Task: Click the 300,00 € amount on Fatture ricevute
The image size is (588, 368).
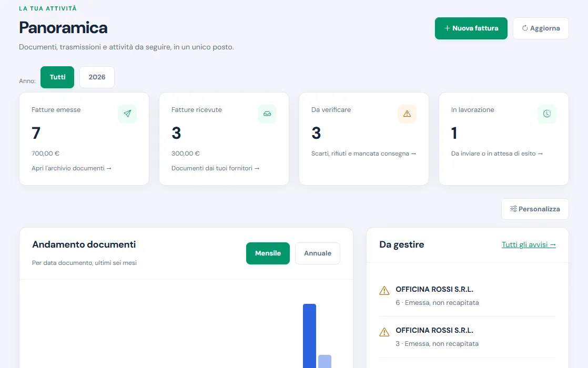Action: [x=185, y=154]
